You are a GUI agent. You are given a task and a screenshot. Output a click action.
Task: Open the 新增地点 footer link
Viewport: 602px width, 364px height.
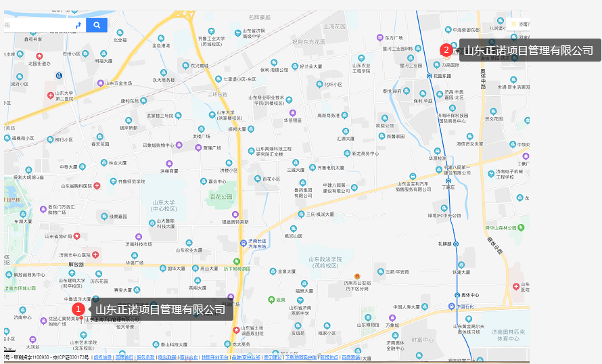(329, 357)
